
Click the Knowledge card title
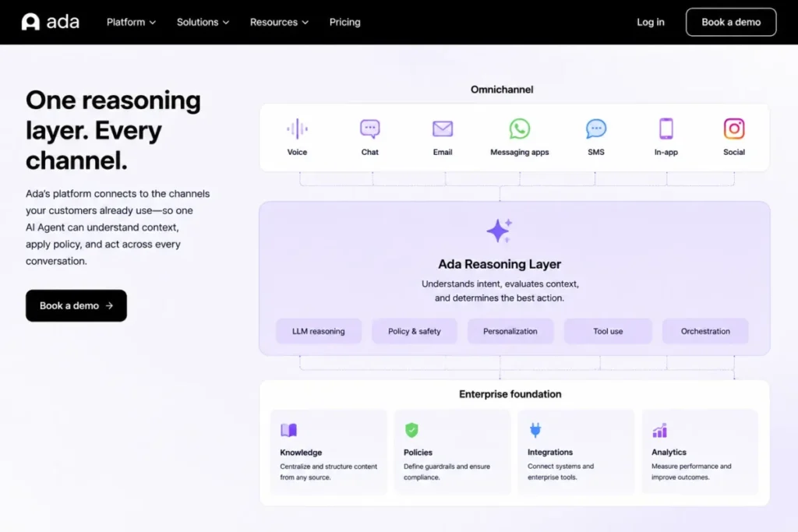tap(301, 452)
